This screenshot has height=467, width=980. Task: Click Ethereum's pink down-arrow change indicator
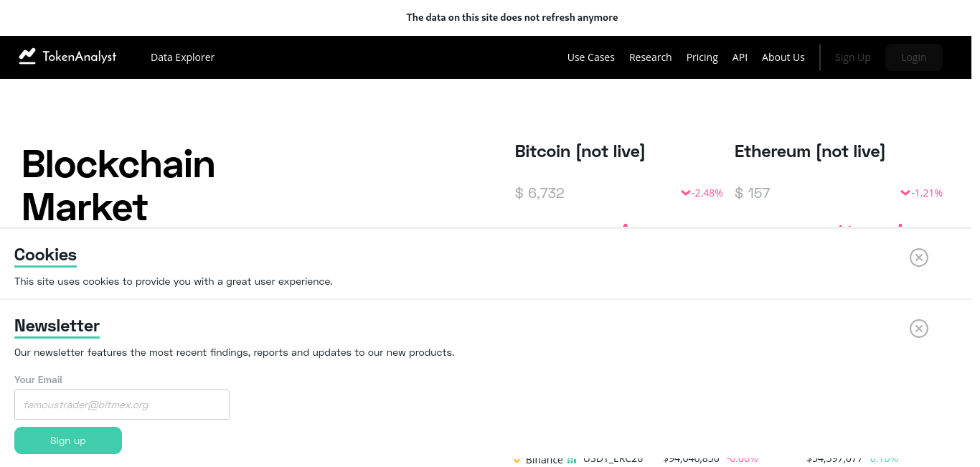[905, 193]
